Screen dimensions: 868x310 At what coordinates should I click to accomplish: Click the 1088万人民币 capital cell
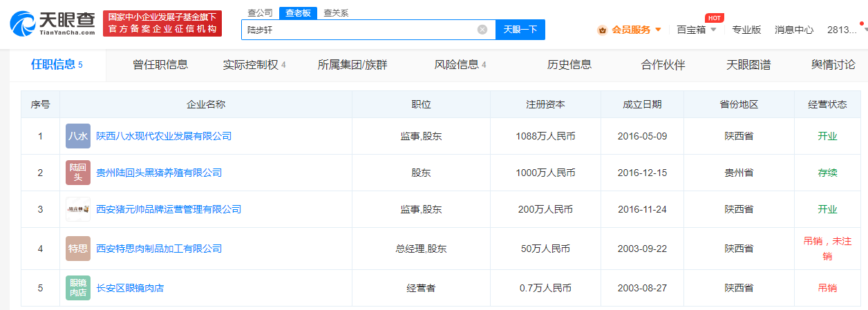coord(546,136)
